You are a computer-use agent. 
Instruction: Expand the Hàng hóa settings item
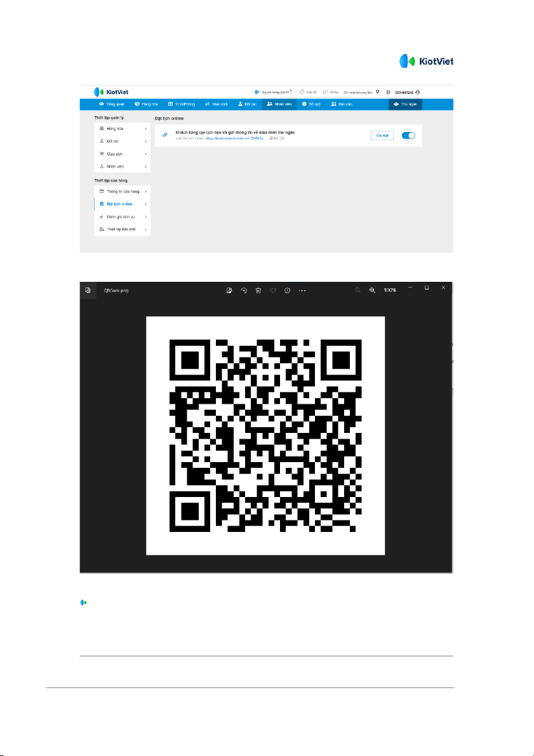pyautogui.click(x=122, y=129)
